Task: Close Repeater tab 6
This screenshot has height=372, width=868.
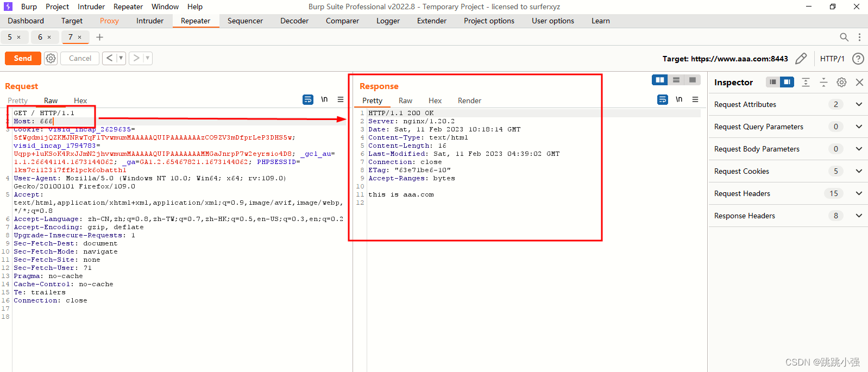Action: 49,37
